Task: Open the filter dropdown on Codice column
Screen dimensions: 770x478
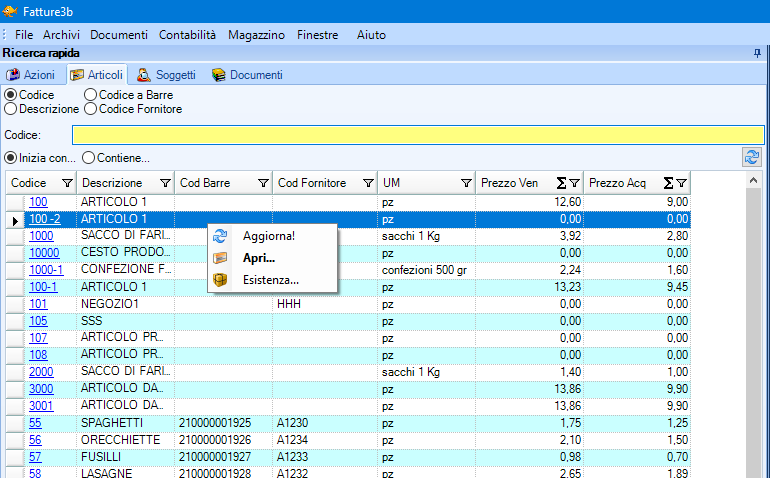Action: pos(67,183)
